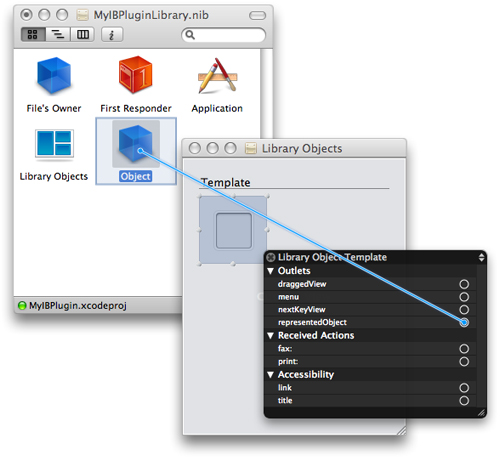Click the print: action connection circle
The image size is (500, 457).
464,361
